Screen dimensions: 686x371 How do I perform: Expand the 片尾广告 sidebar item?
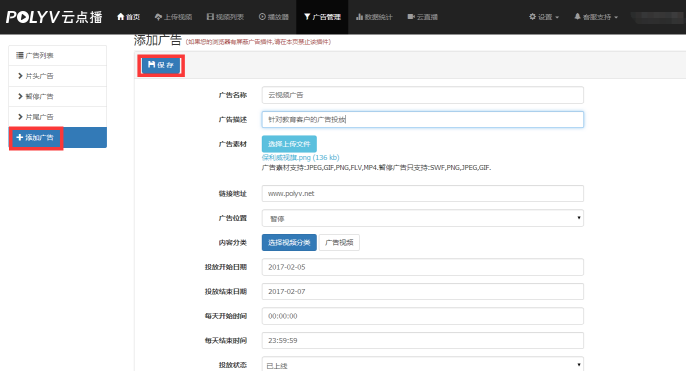pyautogui.click(x=57, y=117)
